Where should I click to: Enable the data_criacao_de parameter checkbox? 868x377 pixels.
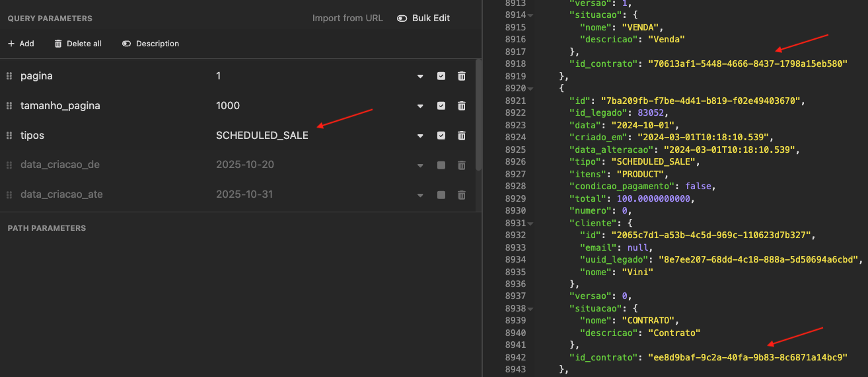tap(441, 165)
